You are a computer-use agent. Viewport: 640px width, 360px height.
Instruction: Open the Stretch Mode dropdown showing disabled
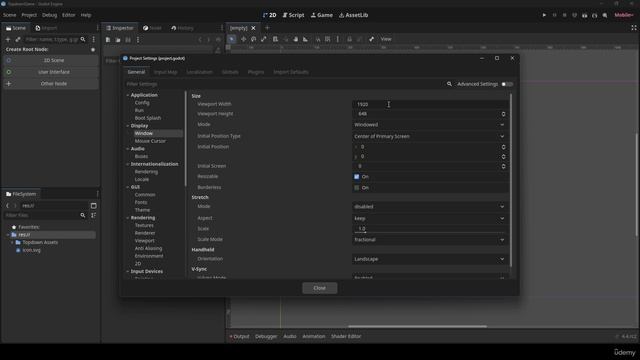point(430,207)
